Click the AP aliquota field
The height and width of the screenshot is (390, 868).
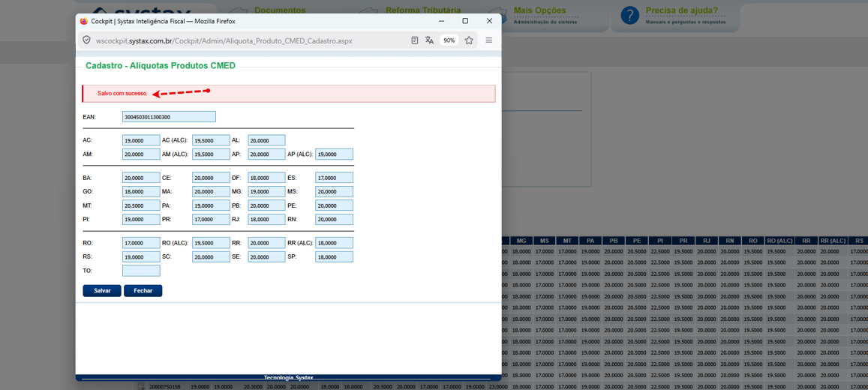click(267, 154)
